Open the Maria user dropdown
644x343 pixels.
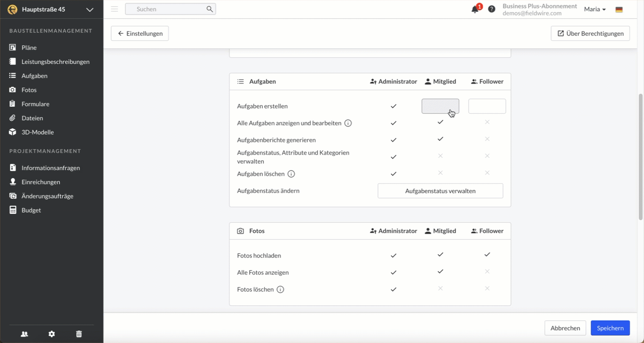(x=595, y=9)
